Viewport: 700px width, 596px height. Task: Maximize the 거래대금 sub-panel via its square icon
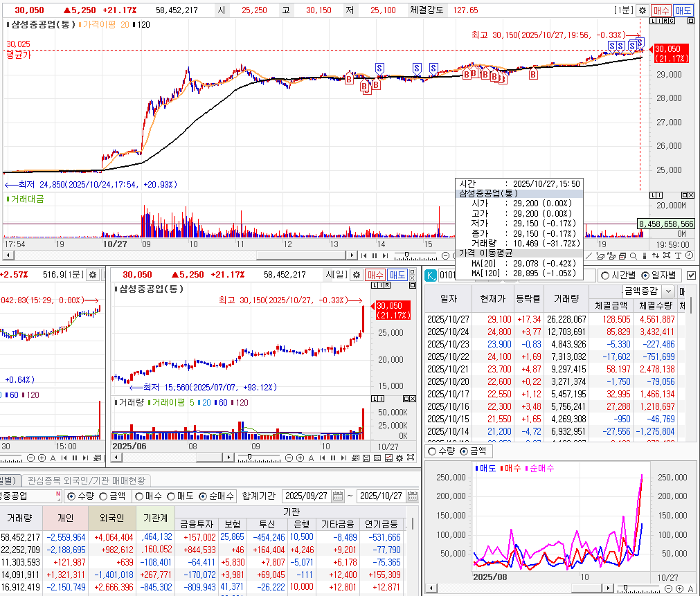(x=684, y=195)
